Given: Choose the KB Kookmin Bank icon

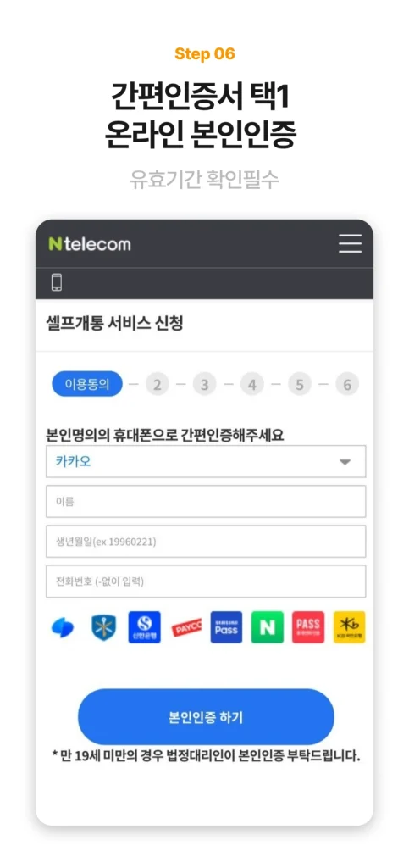Looking at the screenshot, I should (350, 627).
